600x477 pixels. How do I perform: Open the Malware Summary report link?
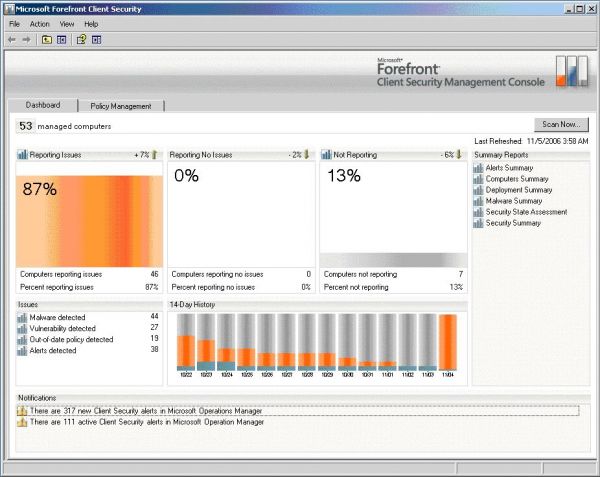(514, 201)
